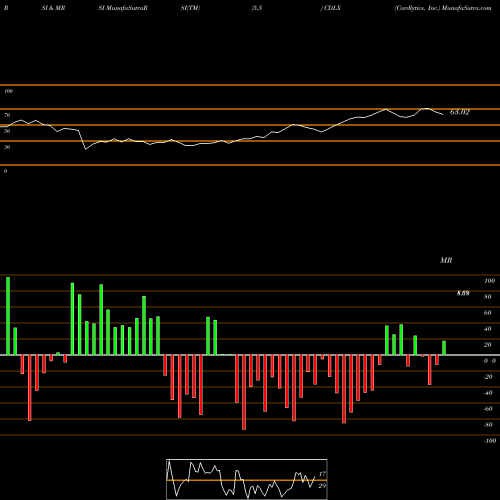Viewport: 500px width, 500px height.
Task: Click the 8.68 value in MR chart
Action: tap(463, 293)
